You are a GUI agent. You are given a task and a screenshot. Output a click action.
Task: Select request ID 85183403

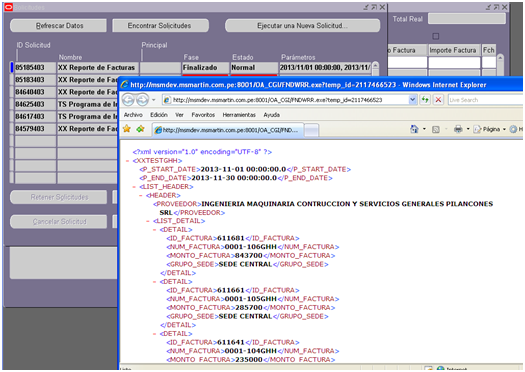pos(35,80)
